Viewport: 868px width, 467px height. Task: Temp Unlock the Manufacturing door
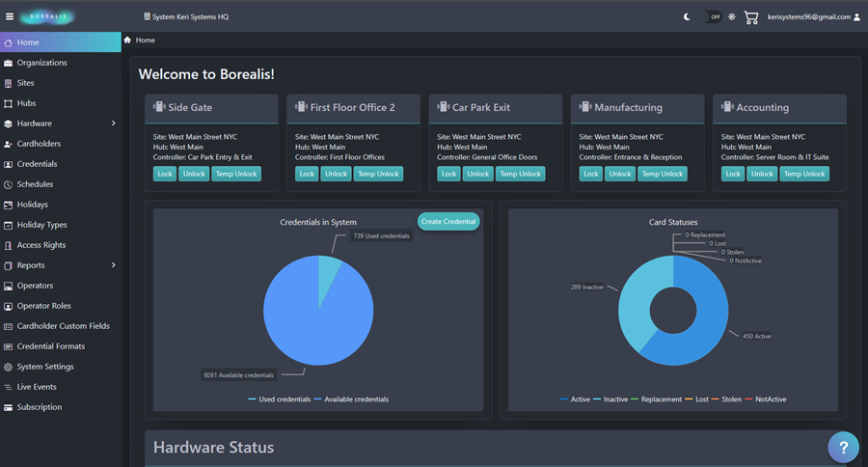663,174
